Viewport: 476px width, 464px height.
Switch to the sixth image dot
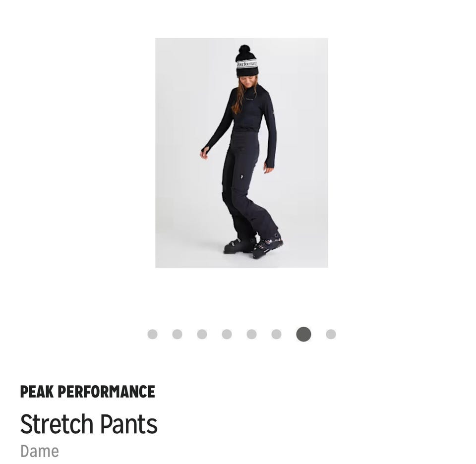pos(276,334)
